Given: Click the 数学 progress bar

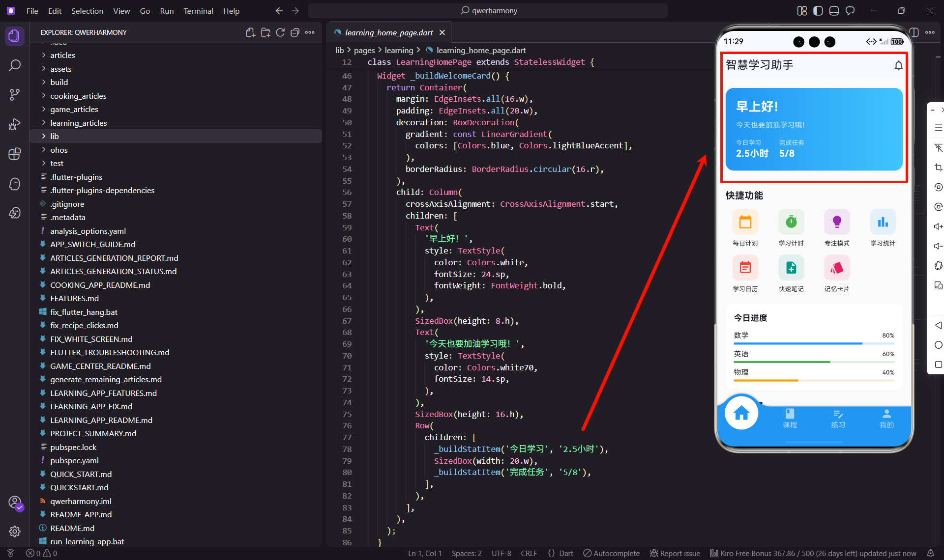Looking at the screenshot, I should pyautogui.click(x=814, y=343).
